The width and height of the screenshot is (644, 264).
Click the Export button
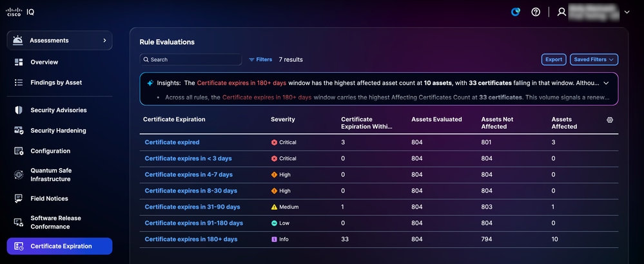point(554,59)
